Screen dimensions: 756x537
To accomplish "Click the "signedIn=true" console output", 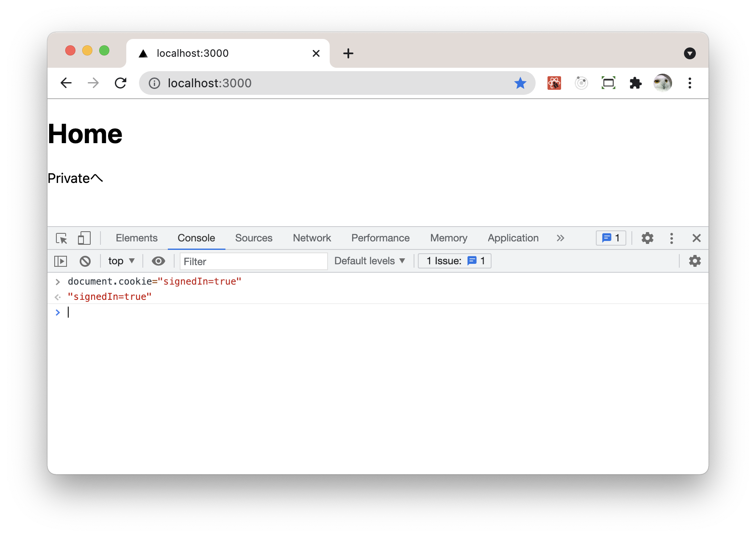I will pos(110,297).
